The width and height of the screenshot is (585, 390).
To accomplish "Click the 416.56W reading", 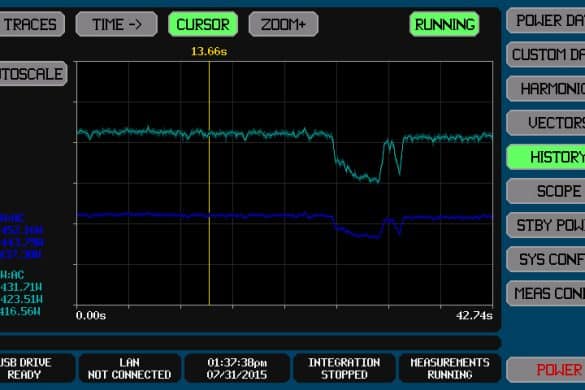I will 20,311.
